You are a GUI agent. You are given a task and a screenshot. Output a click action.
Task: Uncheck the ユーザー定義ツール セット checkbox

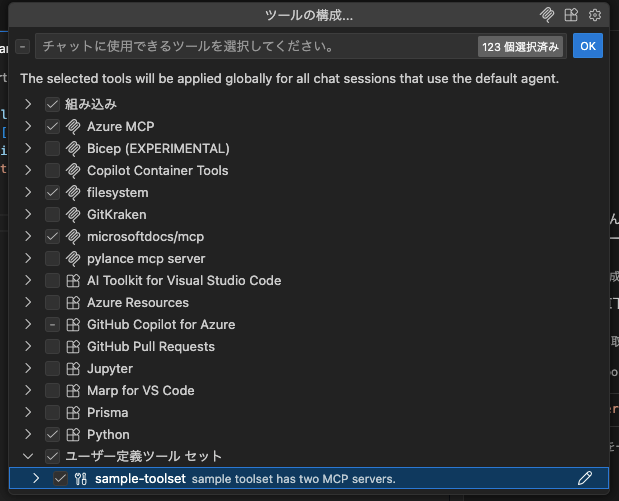52,456
